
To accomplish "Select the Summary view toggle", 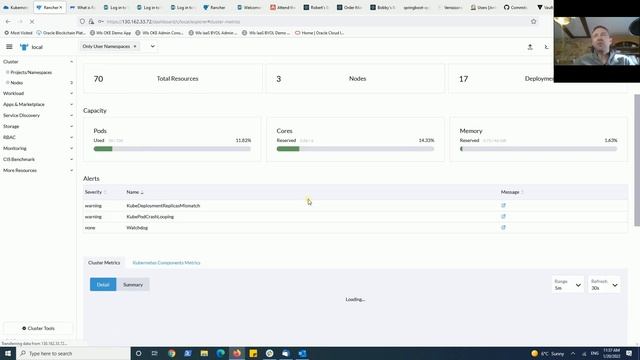I will [133, 284].
